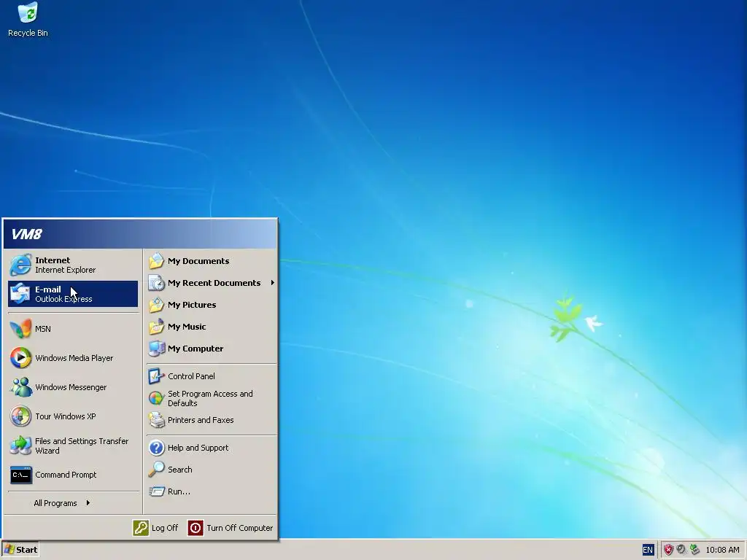The height and width of the screenshot is (560, 747).
Task: Choose the Tour Windows XP label
Action: click(x=65, y=416)
